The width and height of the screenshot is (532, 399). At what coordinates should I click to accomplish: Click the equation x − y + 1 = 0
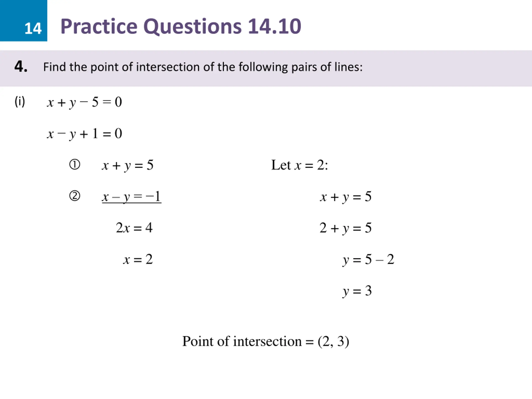click(84, 134)
